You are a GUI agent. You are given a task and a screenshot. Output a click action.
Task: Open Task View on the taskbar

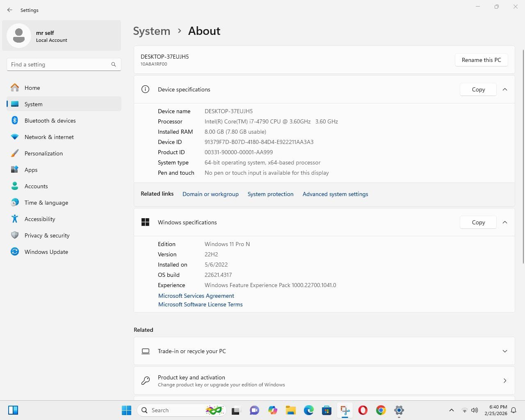pyautogui.click(x=236, y=410)
